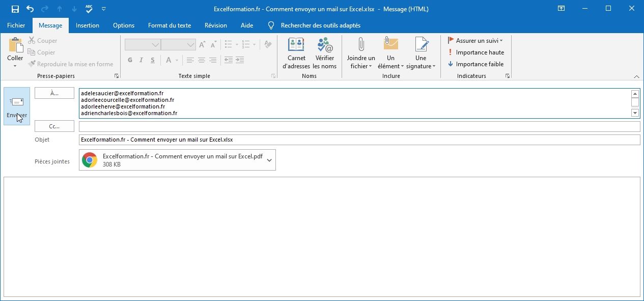This screenshot has height=301, width=644.
Task: Click the Cc... button
Action: click(54, 126)
